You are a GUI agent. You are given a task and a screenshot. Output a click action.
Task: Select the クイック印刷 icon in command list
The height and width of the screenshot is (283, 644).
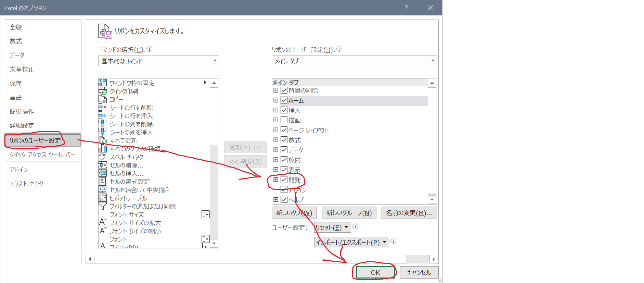102,91
